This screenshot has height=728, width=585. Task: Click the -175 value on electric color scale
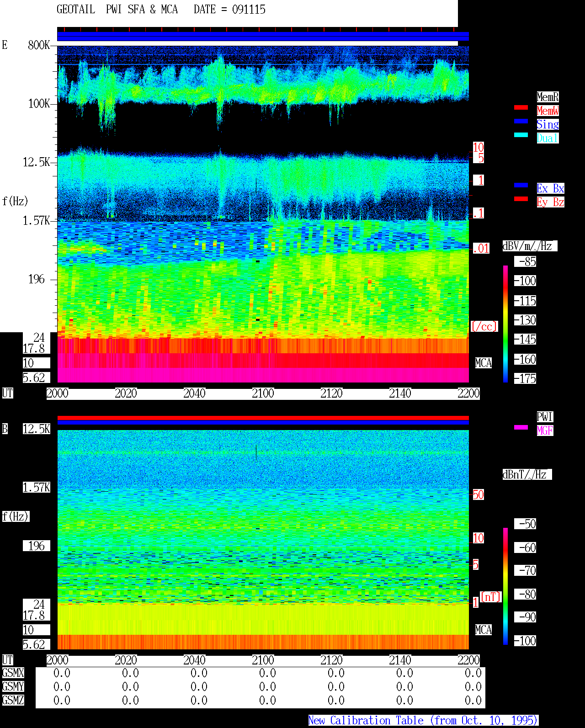(x=525, y=379)
